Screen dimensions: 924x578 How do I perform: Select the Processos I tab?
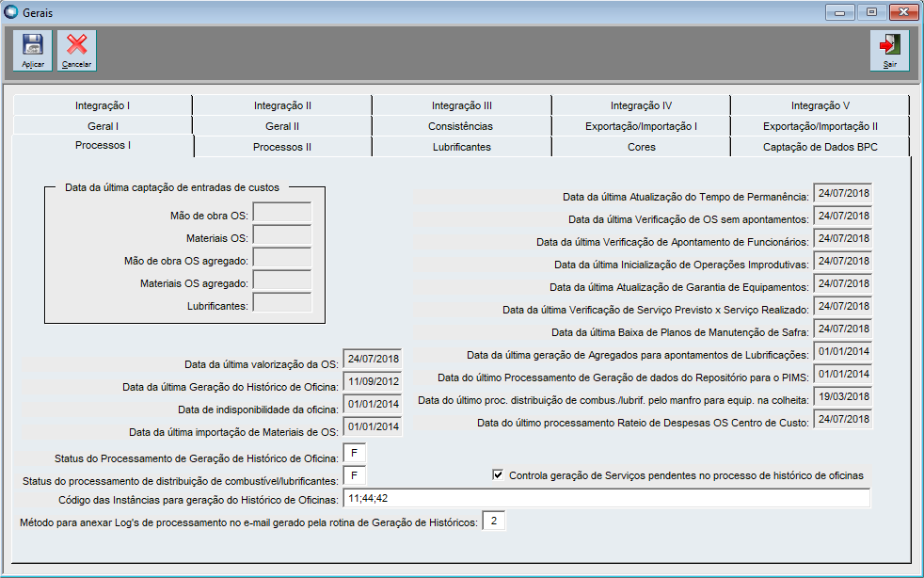[103, 146]
